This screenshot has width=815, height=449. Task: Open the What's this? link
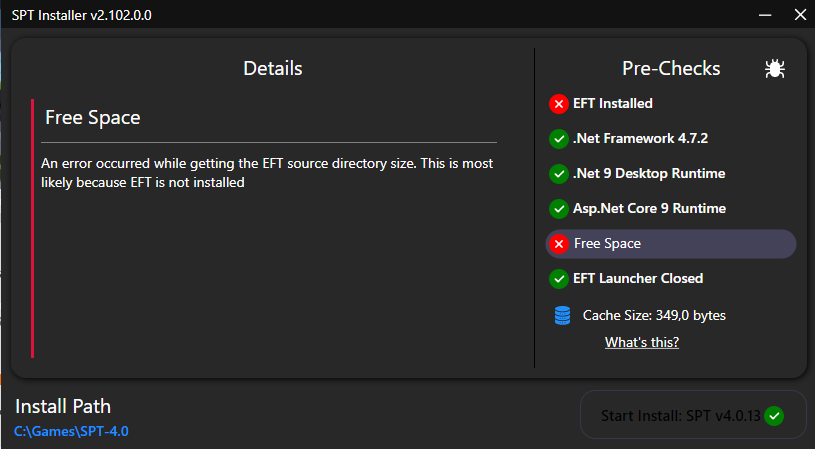point(642,342)
